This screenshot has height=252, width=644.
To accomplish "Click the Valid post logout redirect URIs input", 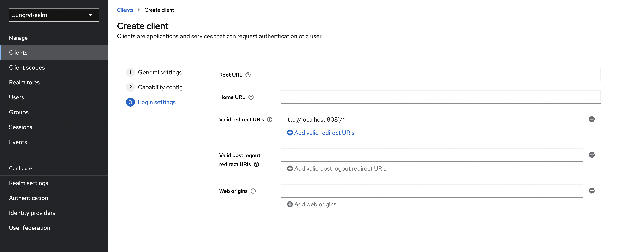I will [x=432, y=155].
